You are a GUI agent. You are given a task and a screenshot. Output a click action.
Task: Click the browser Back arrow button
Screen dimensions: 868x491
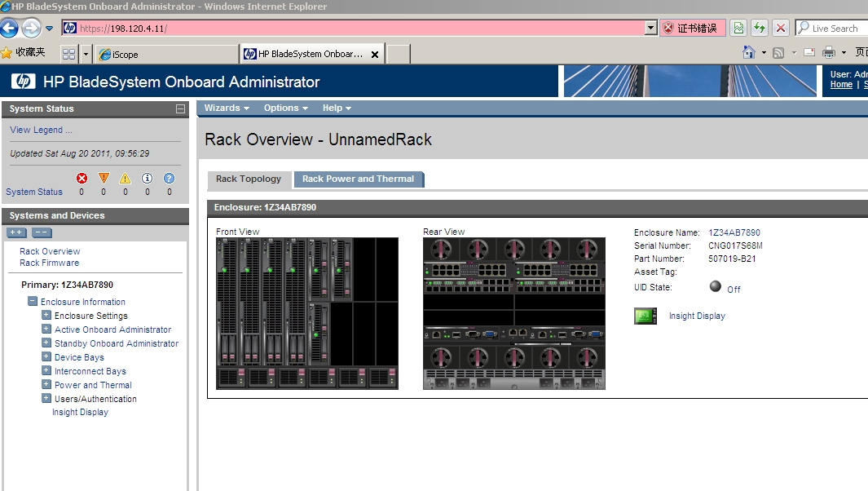pyautogui.click(x=10, y=29)
